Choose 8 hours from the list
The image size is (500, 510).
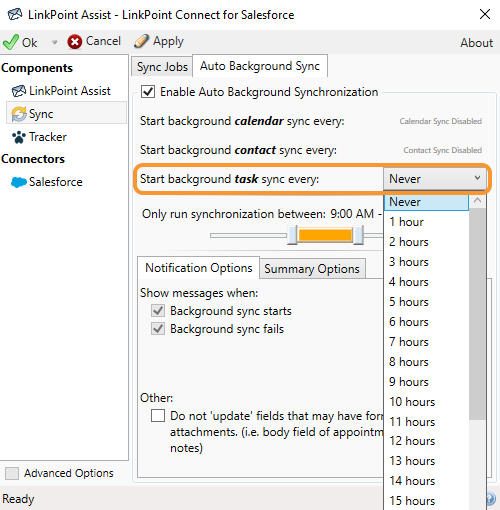pyautogui.click(x=426, y=362)
